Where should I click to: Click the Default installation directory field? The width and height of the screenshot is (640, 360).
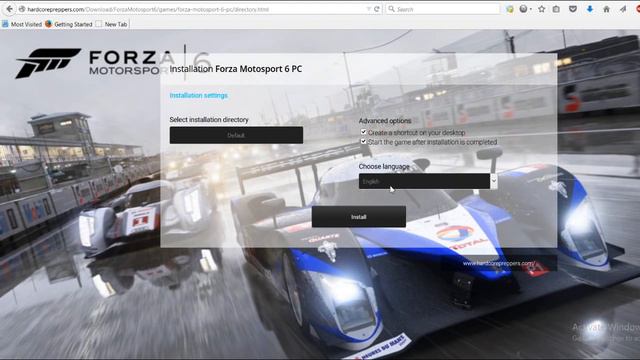(x=236, y=135)
